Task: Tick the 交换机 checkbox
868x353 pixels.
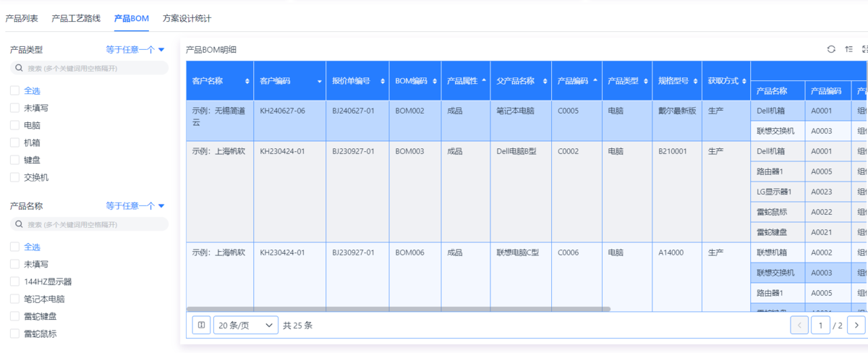Action: (x=14, y=177)
